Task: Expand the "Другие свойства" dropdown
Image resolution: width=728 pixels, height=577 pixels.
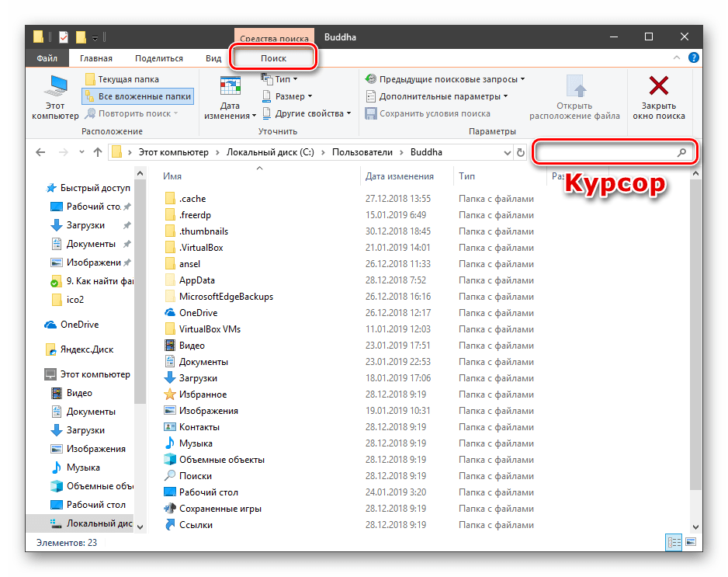Action: 307,113
